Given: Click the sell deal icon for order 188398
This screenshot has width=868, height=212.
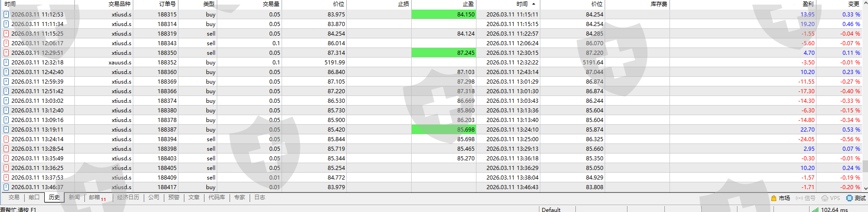Looking at the screenshot, I should tap(6, 149).
